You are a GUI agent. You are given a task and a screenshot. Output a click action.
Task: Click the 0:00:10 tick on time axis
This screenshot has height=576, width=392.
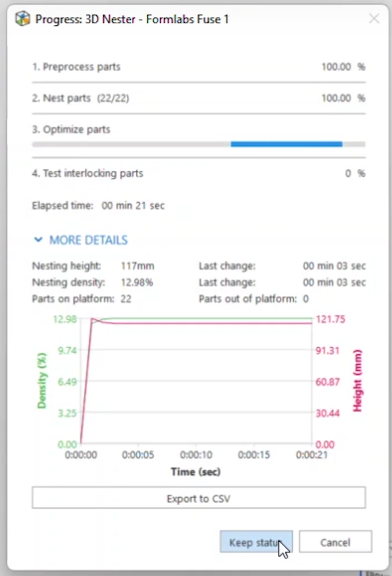[196, 455]
